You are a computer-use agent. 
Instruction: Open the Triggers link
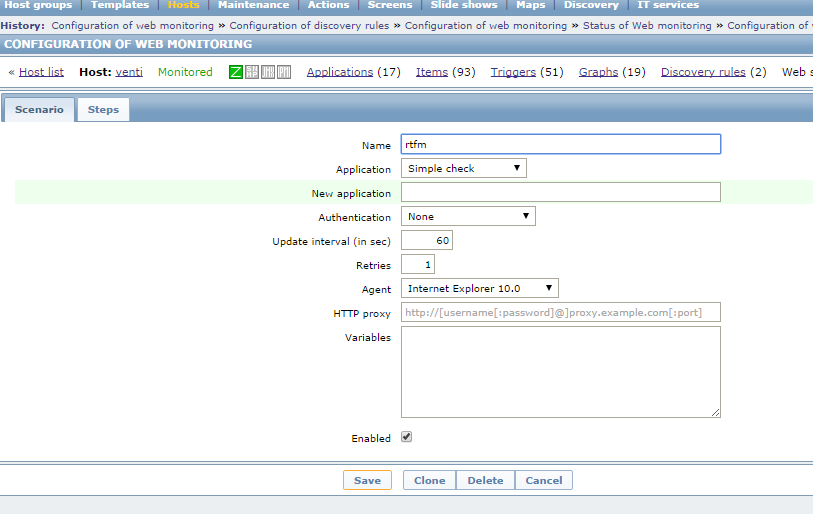pyautogui.click(x=513, y=72)
